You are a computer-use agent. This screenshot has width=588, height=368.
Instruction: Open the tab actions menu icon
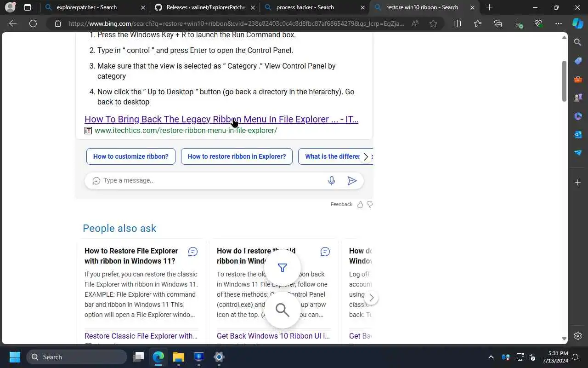28,7
